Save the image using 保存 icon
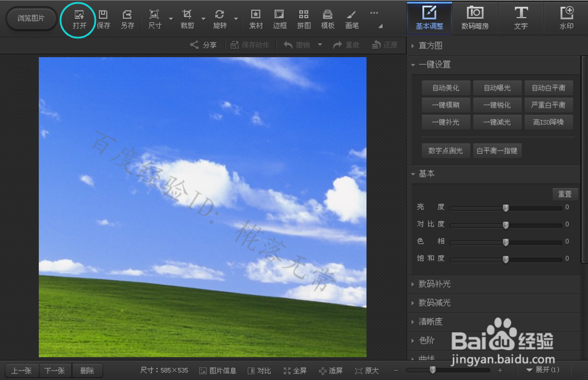This screenshot has width=588, height=380. 103,19
